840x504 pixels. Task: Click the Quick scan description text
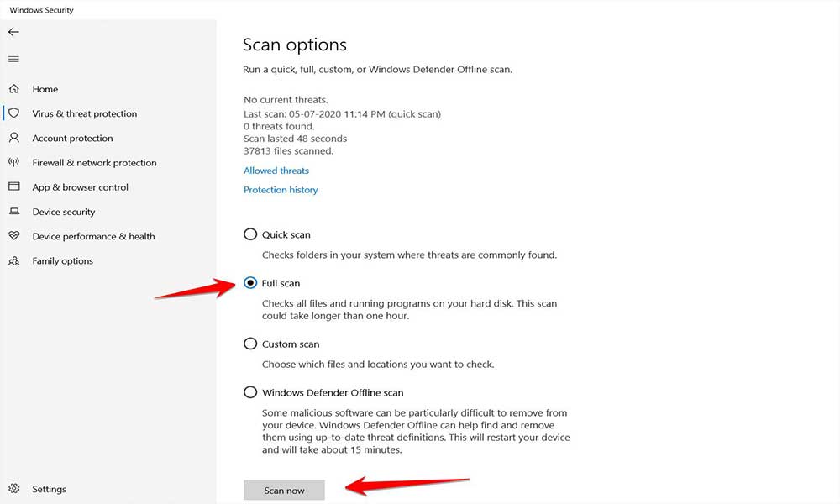[x=409, y=255]
